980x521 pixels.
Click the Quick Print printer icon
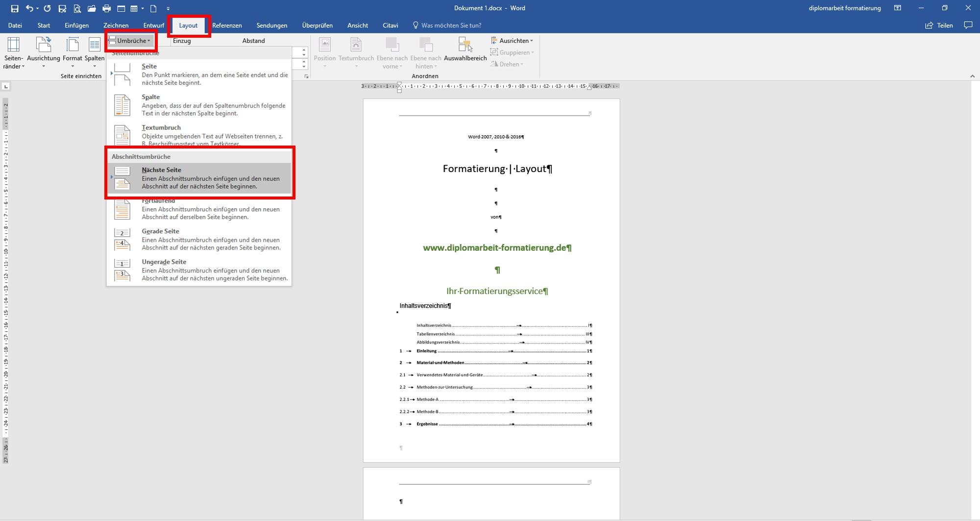coord(106,8)
